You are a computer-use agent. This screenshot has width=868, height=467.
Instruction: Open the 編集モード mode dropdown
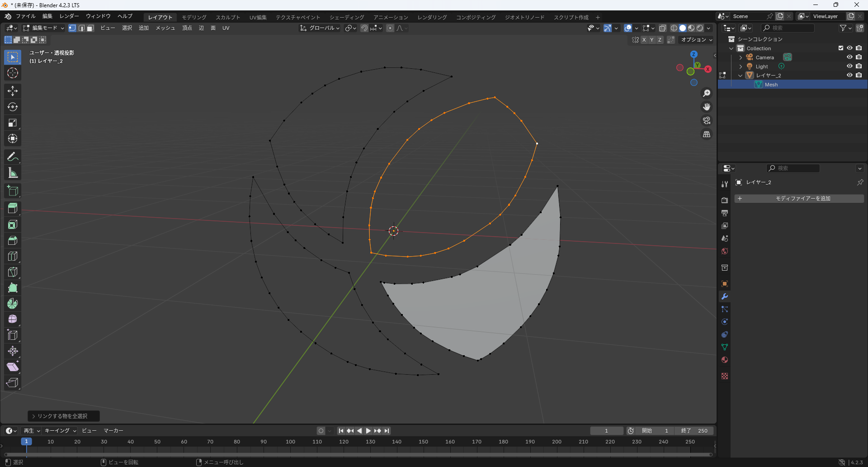point(43,28)
